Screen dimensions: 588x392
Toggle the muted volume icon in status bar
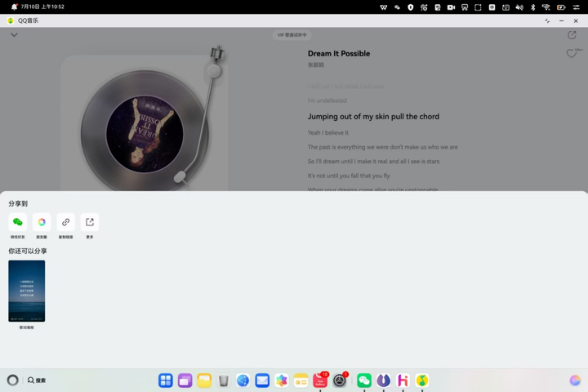[x=519, y=7]
